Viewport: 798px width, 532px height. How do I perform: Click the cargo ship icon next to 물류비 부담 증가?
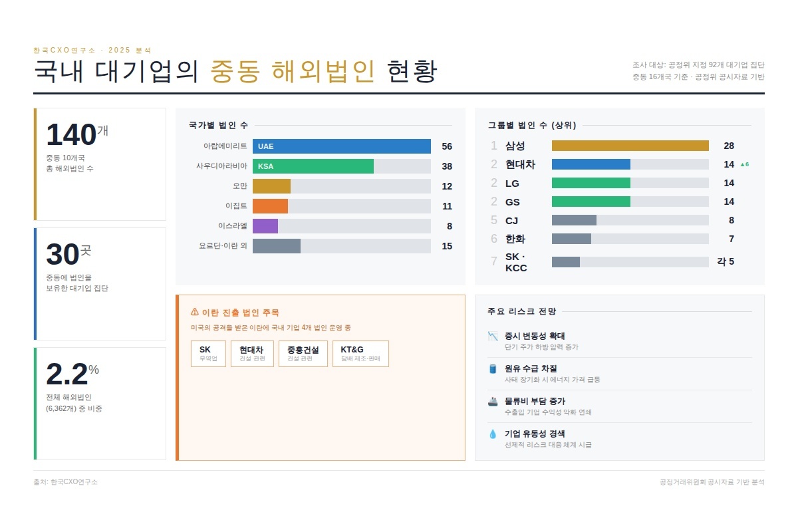pyautogui.click(x=493, y=402)
